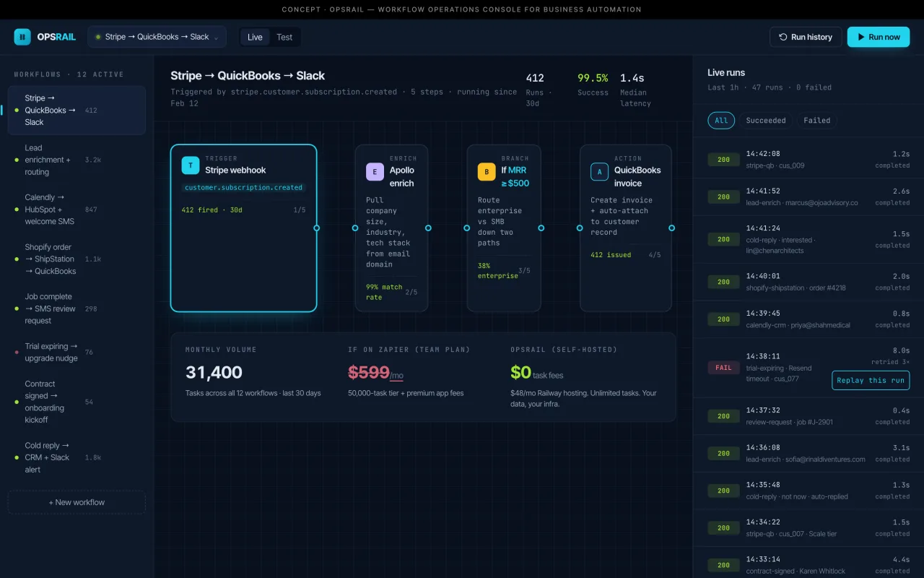Click the 200 status badge for 14:42:08 run

point(723,160)
